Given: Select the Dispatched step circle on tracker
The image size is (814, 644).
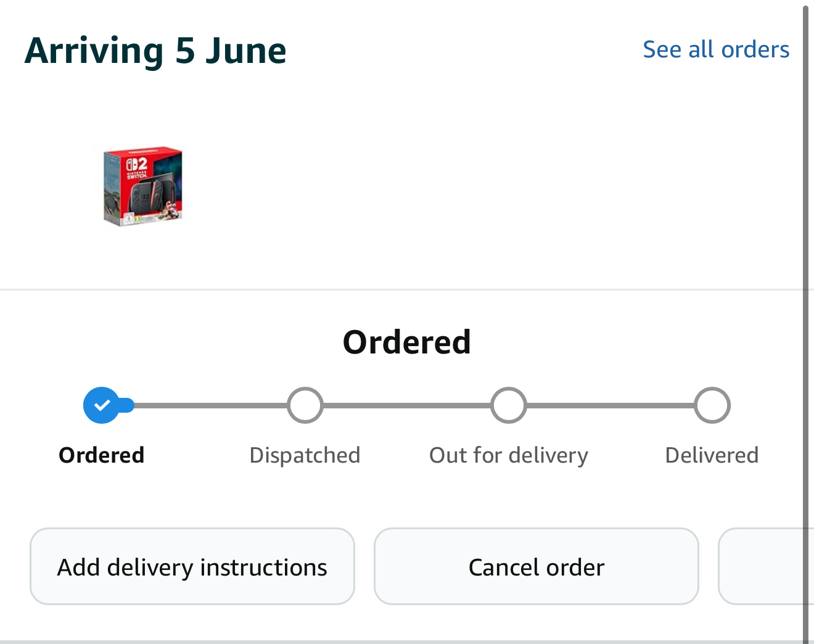Looking at the screenshot, I should [305, 405].
